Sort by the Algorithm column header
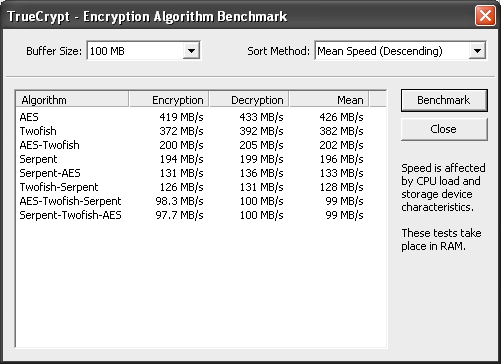Viewport: 501px width, 364px height. point(72,100)
